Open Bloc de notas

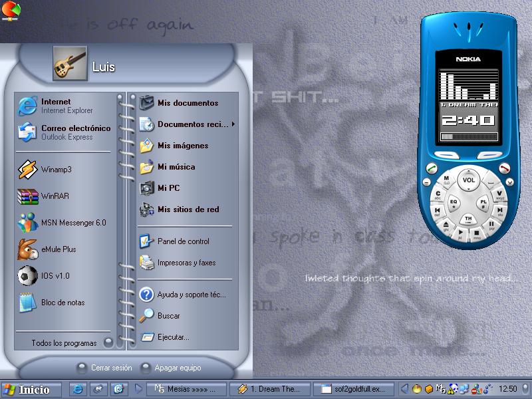(64, 303)
